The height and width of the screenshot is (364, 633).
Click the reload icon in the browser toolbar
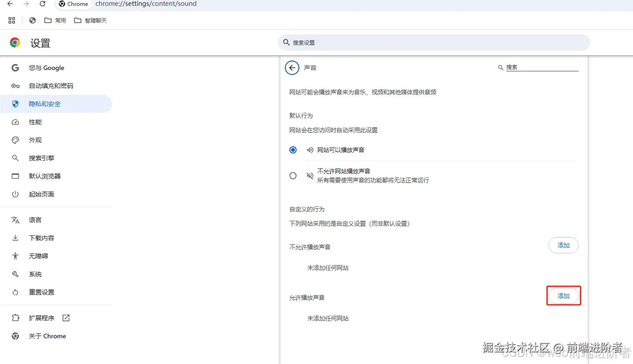point(43,4)
